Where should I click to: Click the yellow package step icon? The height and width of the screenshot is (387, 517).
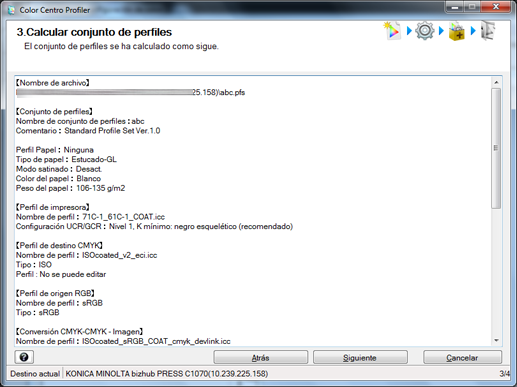pos(457,31)
